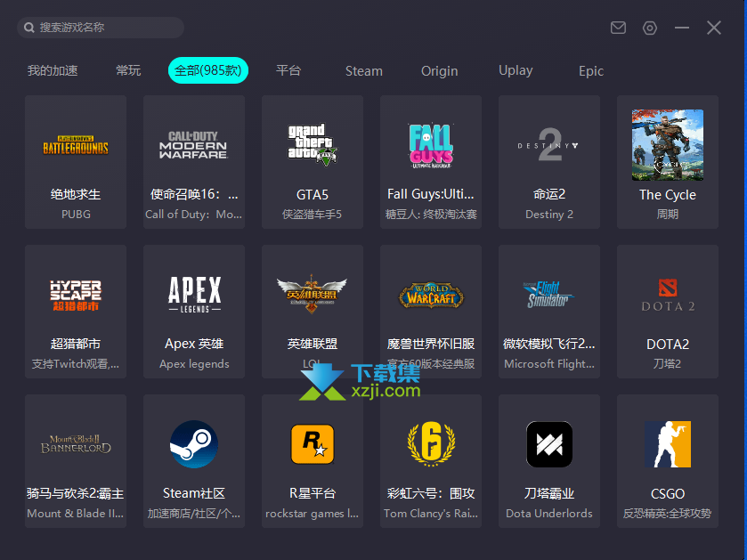
Task: Select the Destiny 2 logo
Action: 548,145
